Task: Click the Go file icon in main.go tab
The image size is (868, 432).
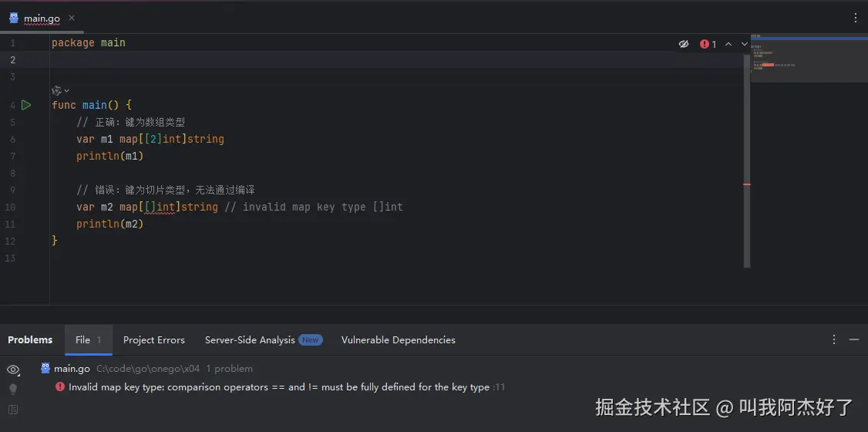Action: pyautogui.click(x=14, y=18)
